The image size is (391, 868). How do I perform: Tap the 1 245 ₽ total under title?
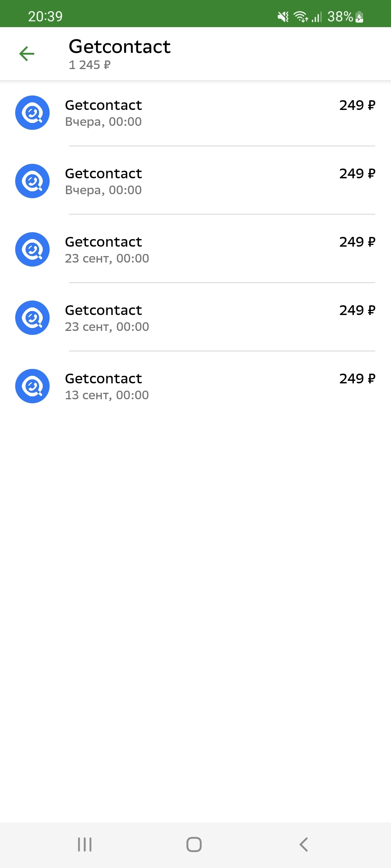tap(89, 65)
